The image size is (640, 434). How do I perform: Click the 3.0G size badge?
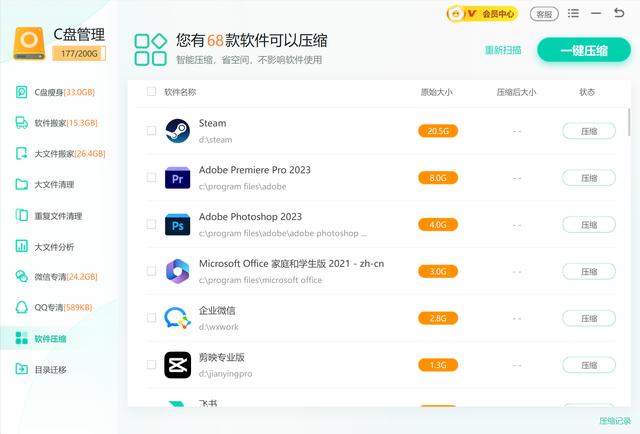pos(438,272)
